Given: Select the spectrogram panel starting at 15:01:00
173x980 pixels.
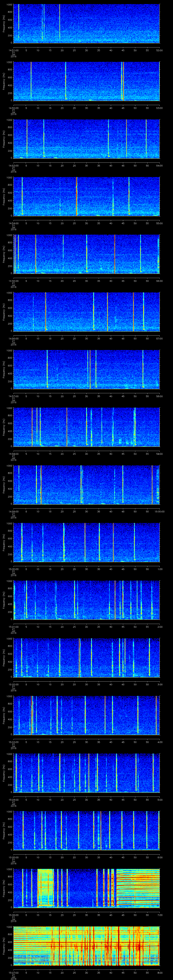Looking at the screenshot, I should (87, 600).
